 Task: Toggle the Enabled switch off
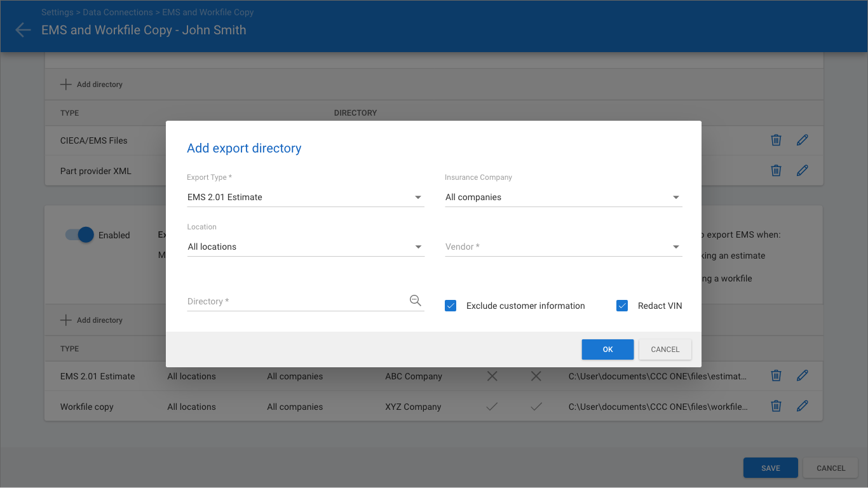tap(80, 234)
